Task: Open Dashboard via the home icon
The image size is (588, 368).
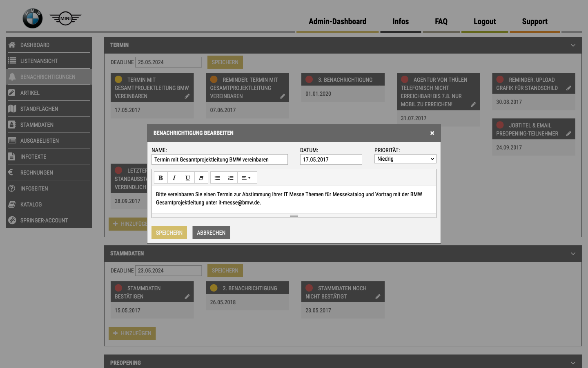Action: 12,45
